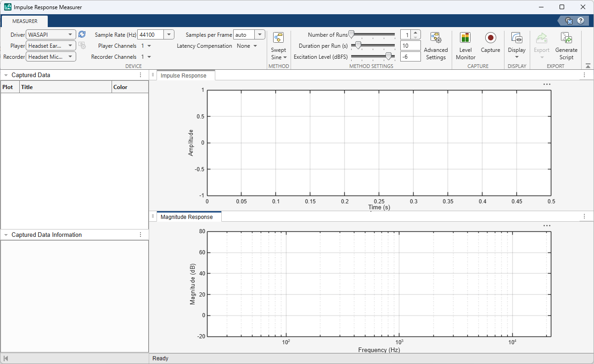This screenshot has width=594, height=364.
Task: Open the Player Channels dropdown
Action: click(x=146, y=46)
